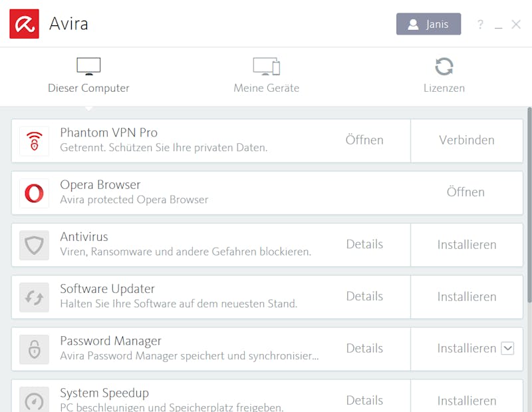This screenshot has height=412, width=532.
Task: Close the Avira window
Action: click(516, 25)
